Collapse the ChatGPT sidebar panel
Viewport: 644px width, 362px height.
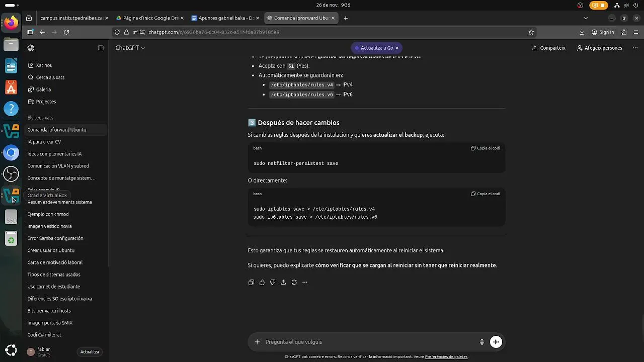pyautogui.click(x=101, y=48)
